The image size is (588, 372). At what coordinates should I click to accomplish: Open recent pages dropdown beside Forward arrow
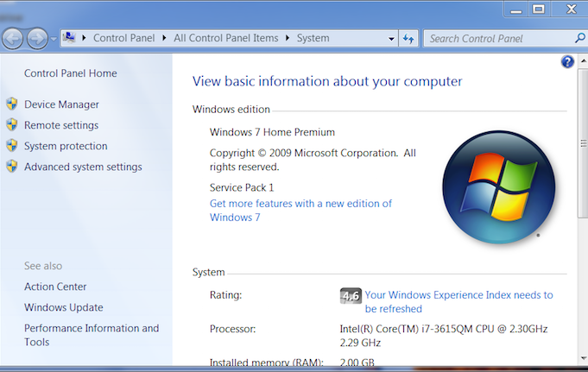(54, 39)
